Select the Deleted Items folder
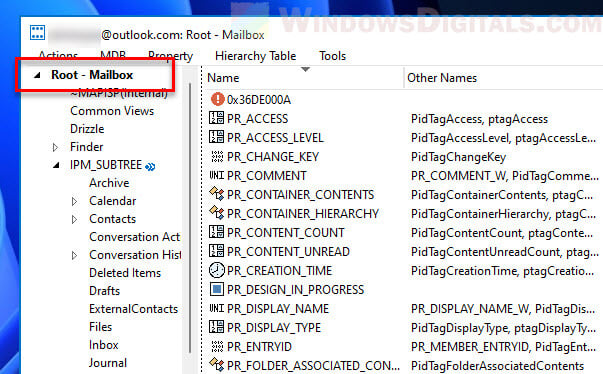The image size is (603, 374). tap(125, 273)
